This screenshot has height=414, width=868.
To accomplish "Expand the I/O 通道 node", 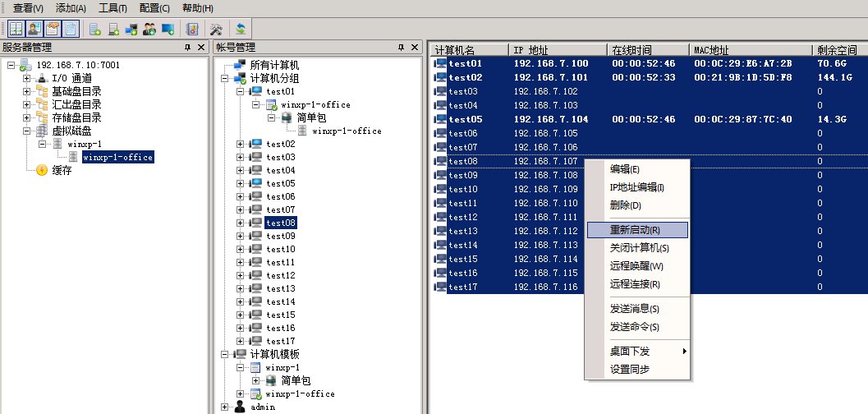I will click(x=26, y=79).
